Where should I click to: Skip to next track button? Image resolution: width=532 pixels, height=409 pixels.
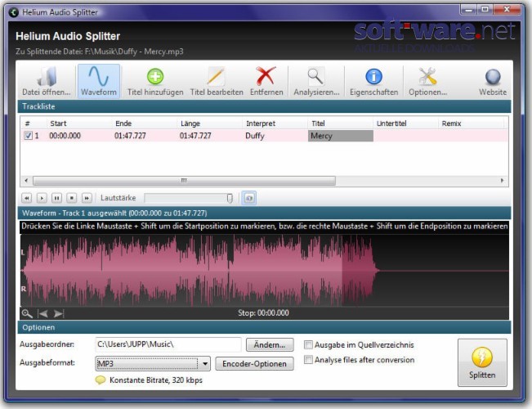87,198
